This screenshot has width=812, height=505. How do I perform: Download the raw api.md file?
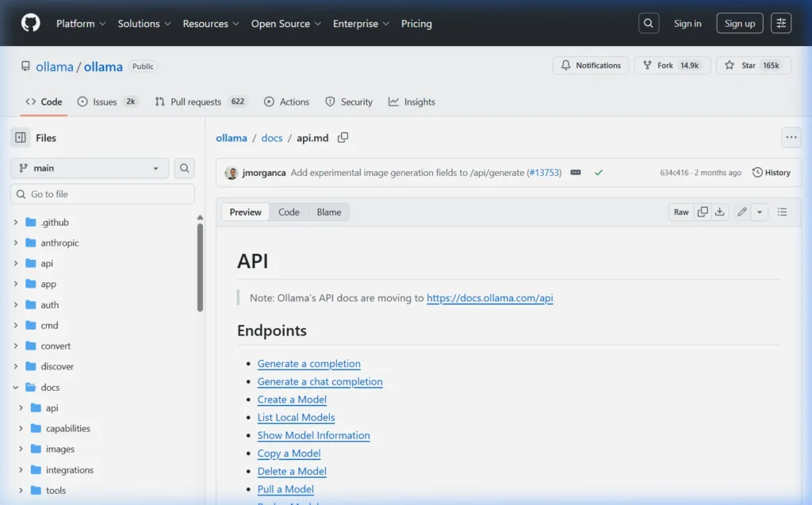coord(720,212)
